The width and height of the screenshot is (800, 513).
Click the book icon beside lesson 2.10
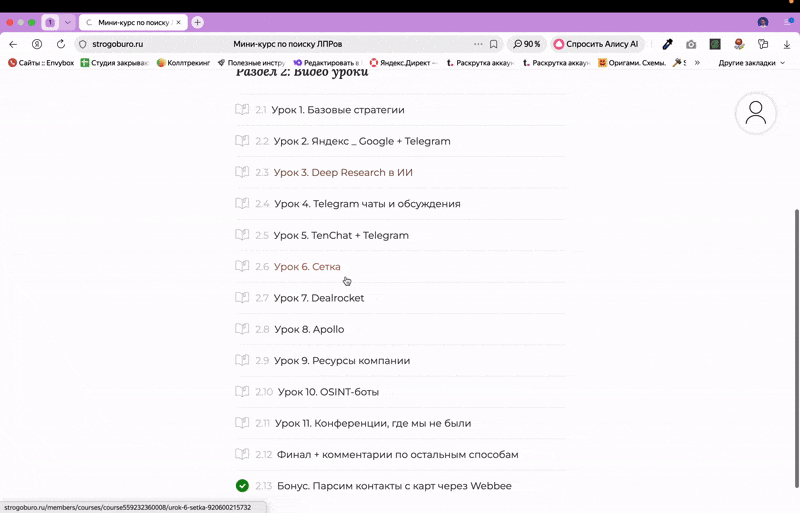[242, 392]
